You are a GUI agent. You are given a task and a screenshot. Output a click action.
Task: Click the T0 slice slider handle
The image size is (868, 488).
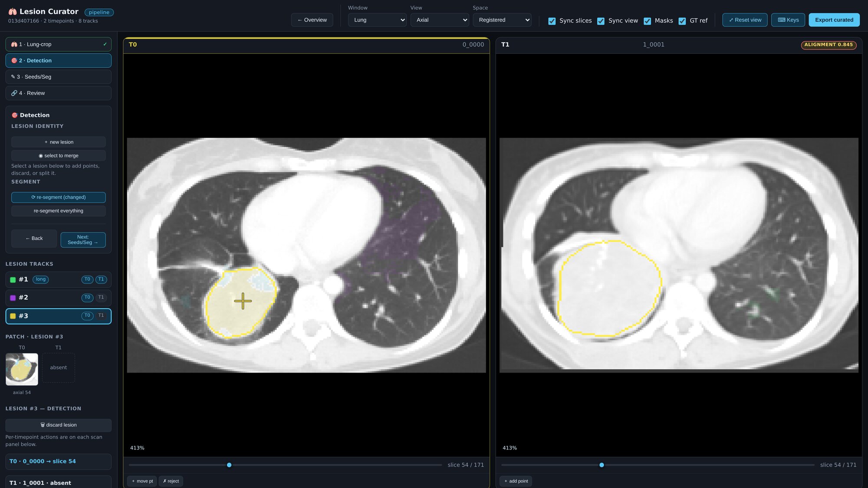(229, 465)
